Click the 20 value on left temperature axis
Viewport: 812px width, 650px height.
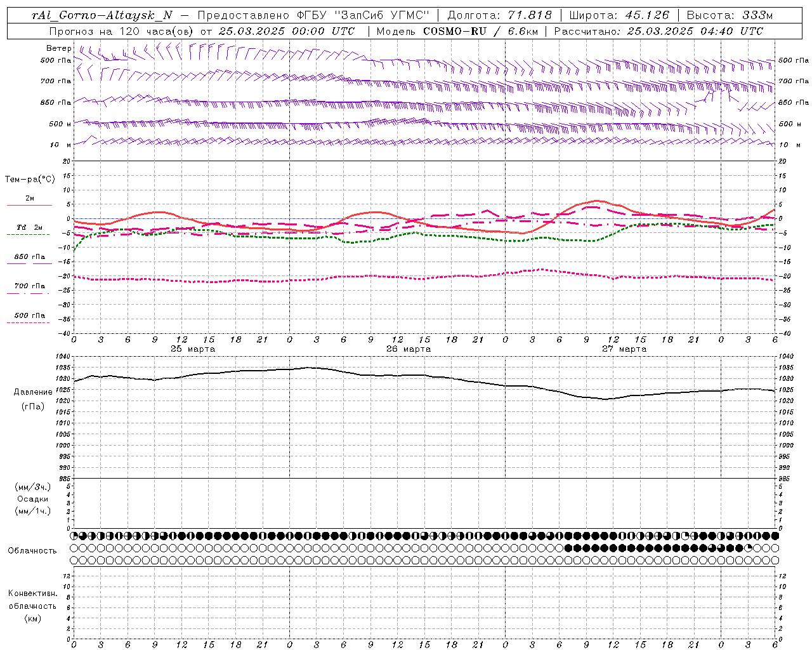pyautogui.click(x=67, y=161)
